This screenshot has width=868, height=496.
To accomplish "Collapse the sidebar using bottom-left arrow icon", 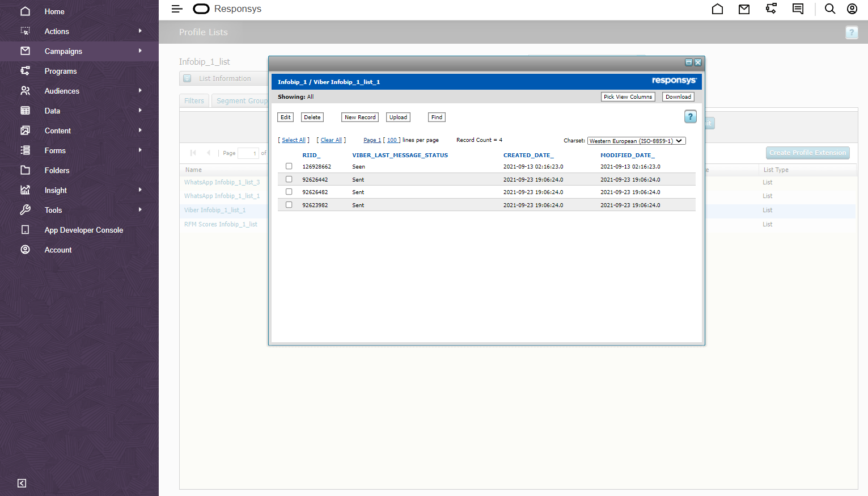I will coord(22,483).
